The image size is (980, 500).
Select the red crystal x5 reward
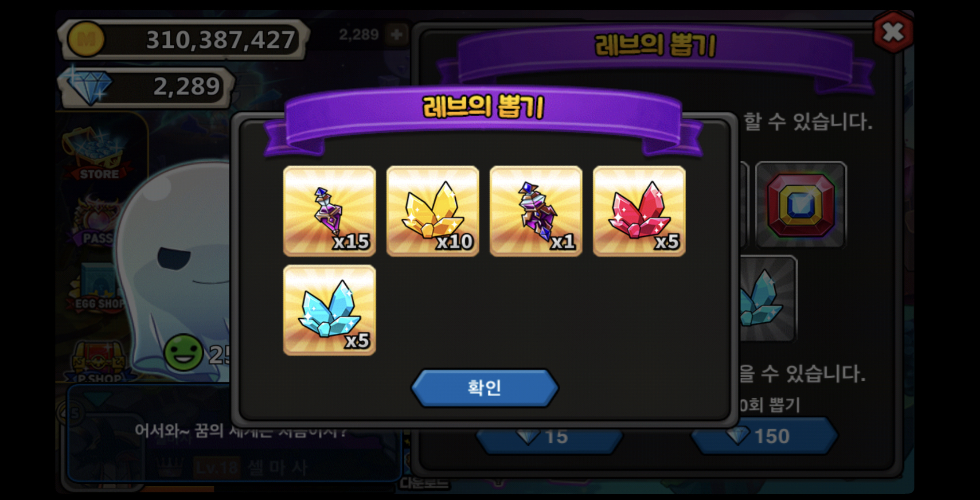639,211
